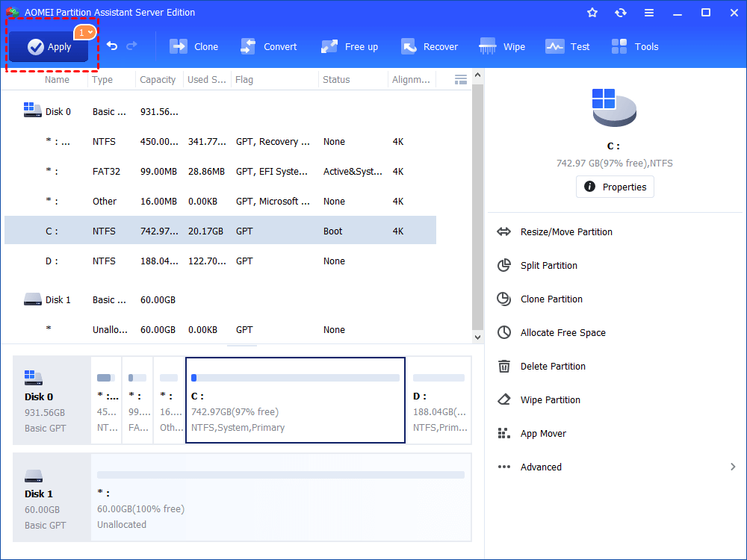The image size is (747, 560).
Task: Open the Wipe tool
Action: coord(502,46)
